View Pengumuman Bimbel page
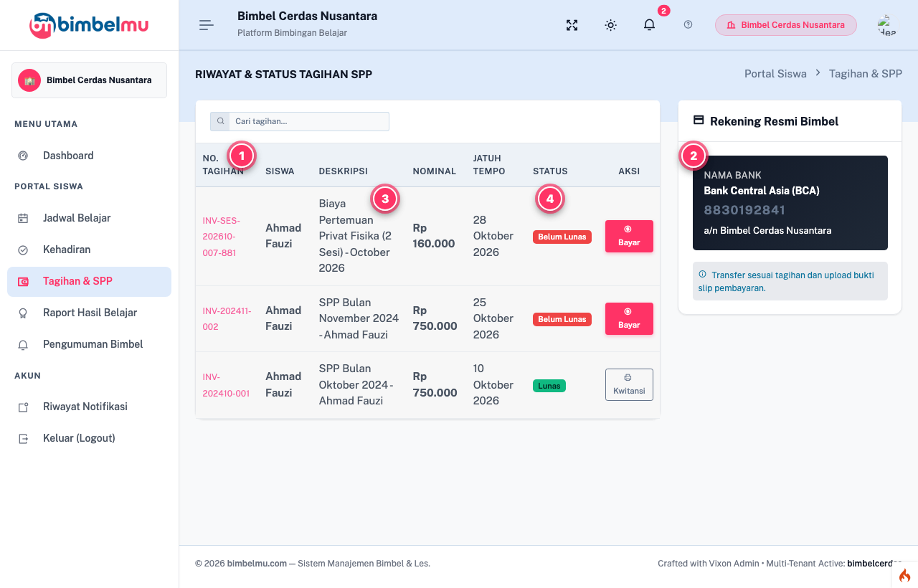This screenshot has width=918, height=588. click(89, 344)
